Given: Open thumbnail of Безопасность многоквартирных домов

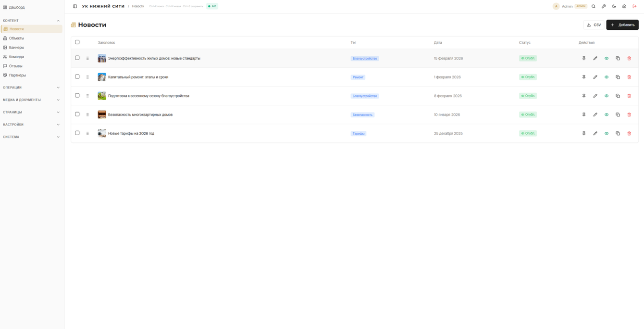Looking at the screenshot, I should [x=102, y=114].
